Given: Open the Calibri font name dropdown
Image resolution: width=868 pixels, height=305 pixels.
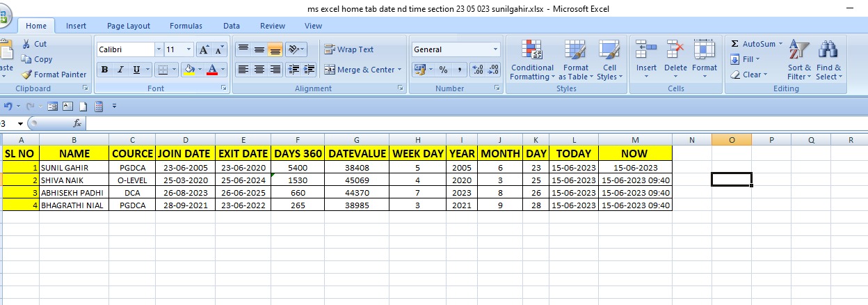Looking at the screenshot, I should pos(159,49).
